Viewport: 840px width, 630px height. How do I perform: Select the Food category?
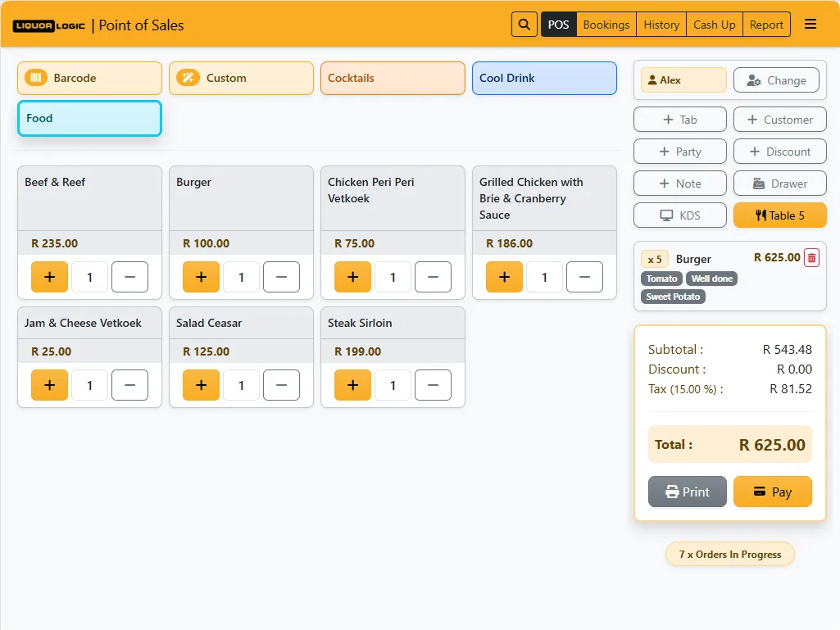[89, 119]
